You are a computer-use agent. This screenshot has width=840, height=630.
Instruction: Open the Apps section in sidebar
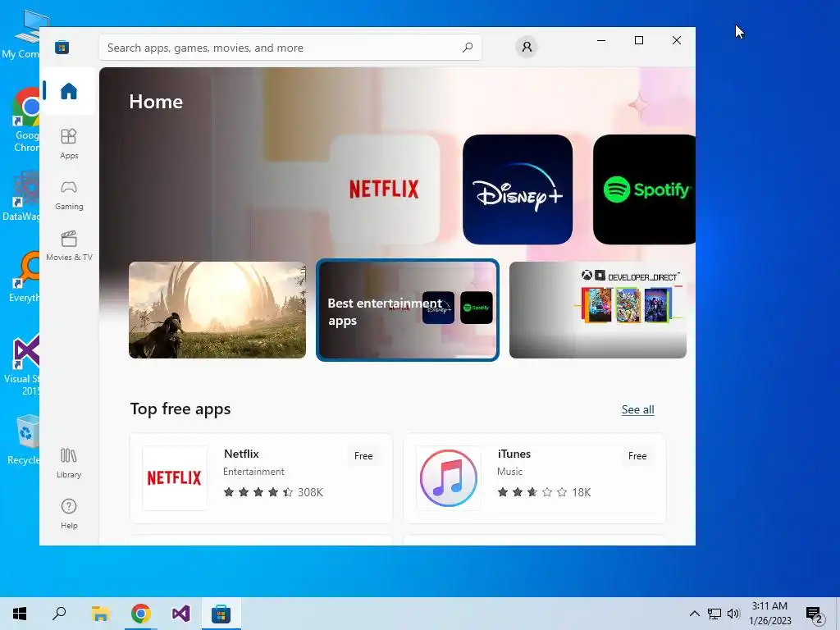pos(69,144)
